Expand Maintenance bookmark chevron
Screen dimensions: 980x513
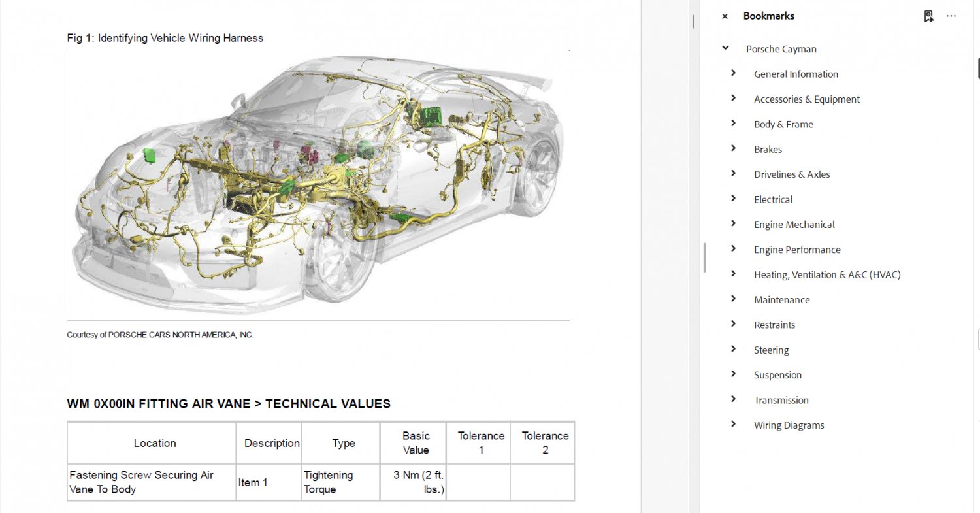tap(734, 299)
